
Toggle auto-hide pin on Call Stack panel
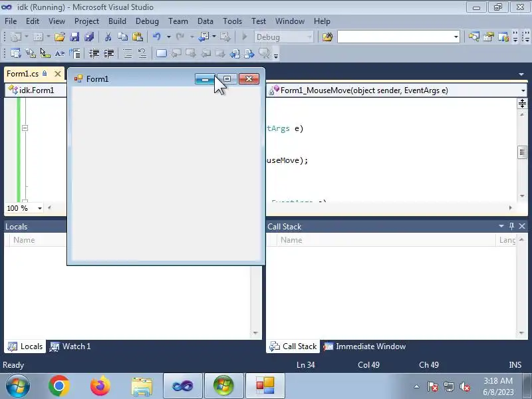click(511, 226)
